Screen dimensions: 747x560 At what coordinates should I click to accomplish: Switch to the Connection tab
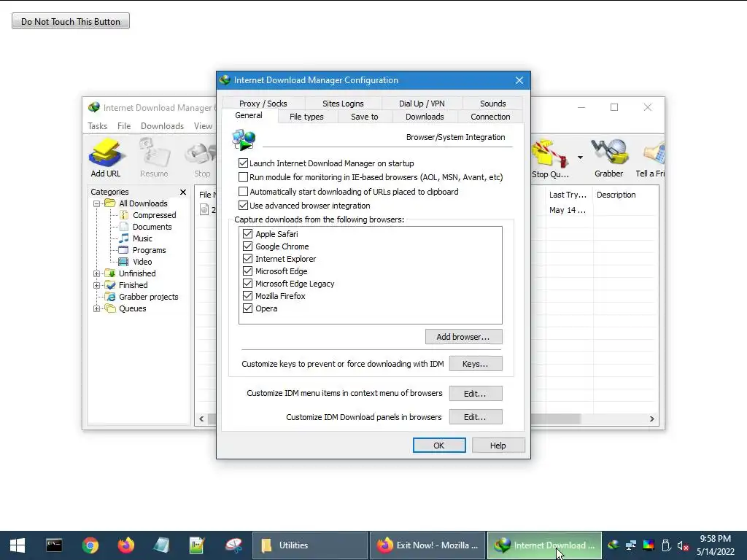point(490,117)
